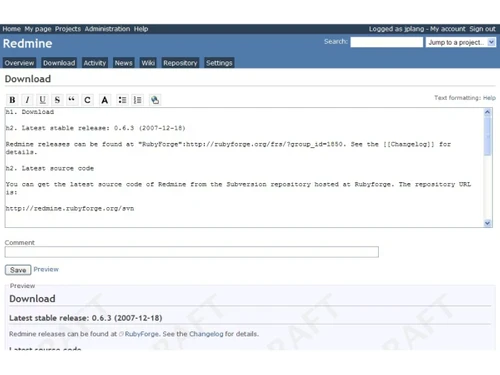Open the My account link
The image size is (500, 375).
click(x=447, y=29)
